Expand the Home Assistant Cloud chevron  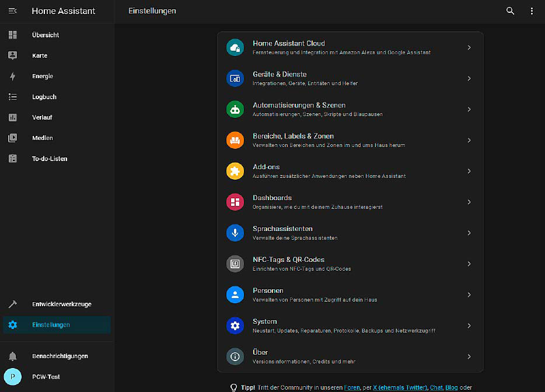[469, 47]
